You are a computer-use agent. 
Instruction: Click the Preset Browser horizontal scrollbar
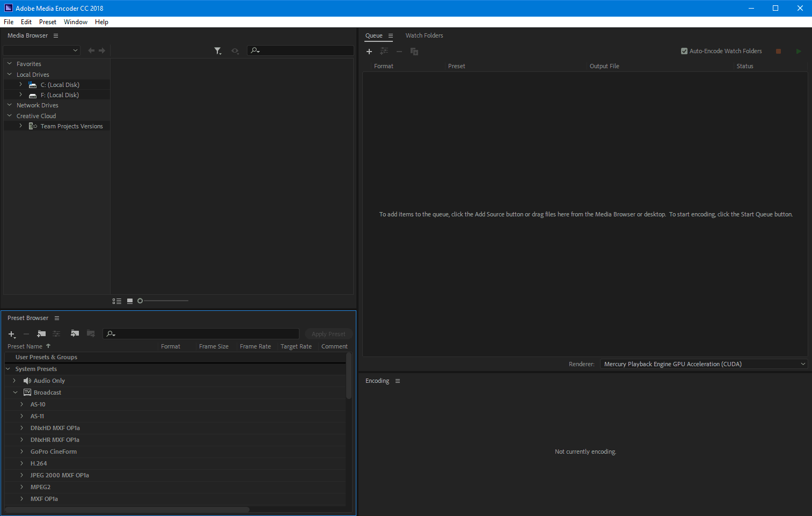point(127,510)
